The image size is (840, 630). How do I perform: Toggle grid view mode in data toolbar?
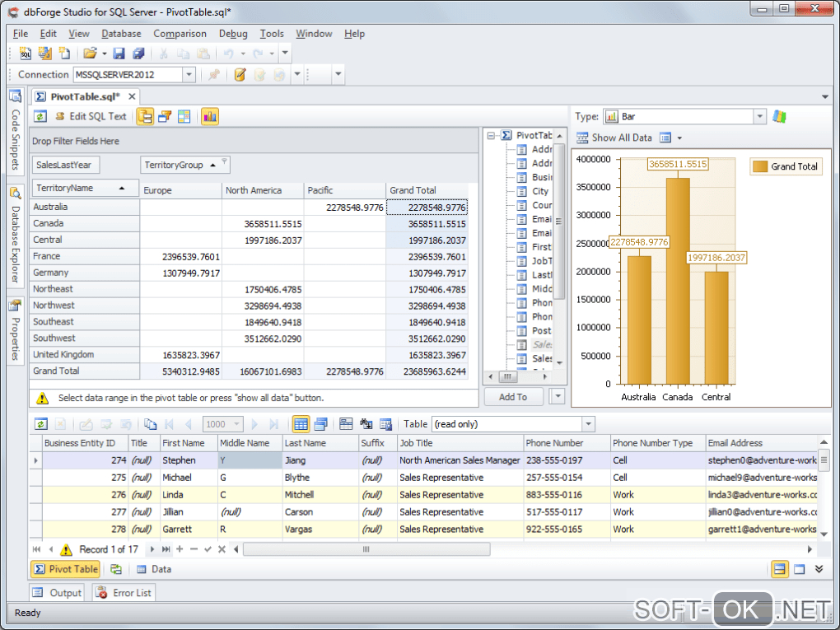301,424
